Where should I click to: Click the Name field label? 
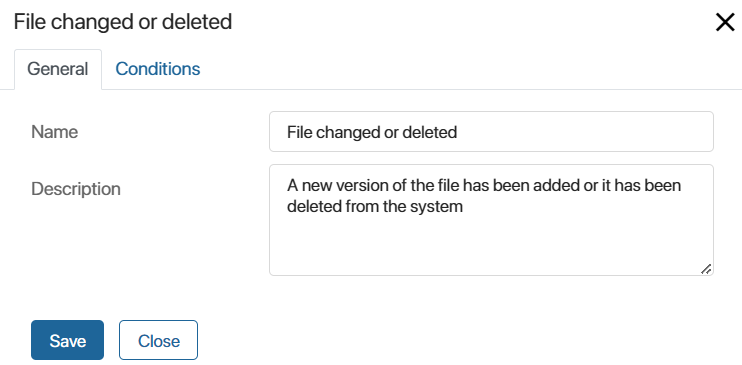point(54,132)
